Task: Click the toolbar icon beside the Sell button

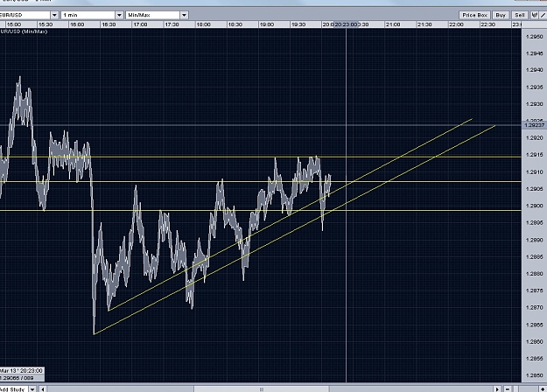Action: [534, 15]
